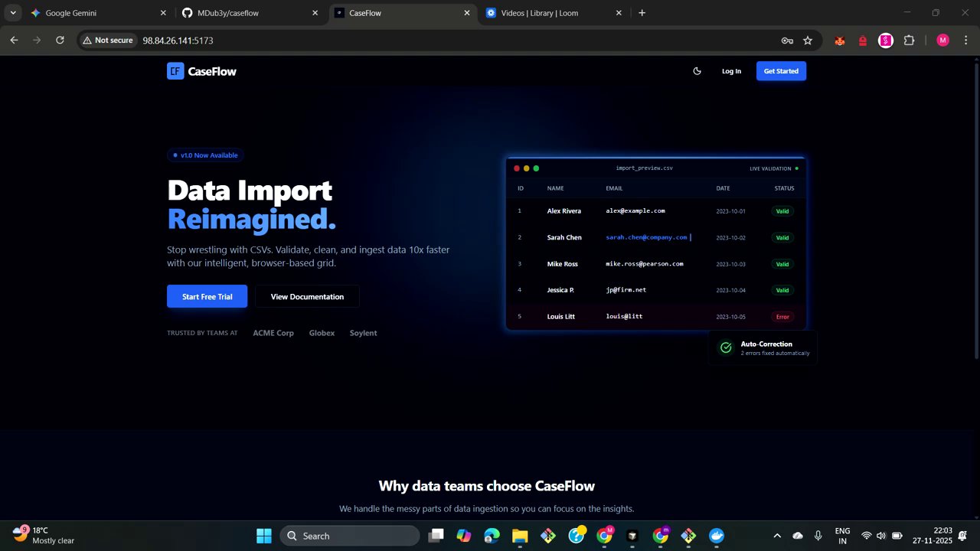Click the Valid status badge for Alex Rivera
This screenshot has height=551, width=980.
(782, 211)
